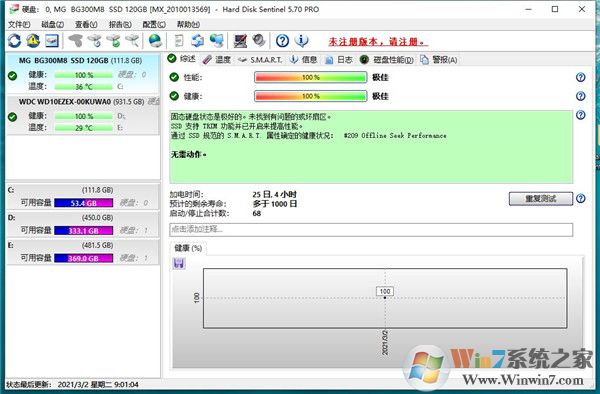This screenshot has height=394, width=600.
Task: Click the disk with clock toolbar icon
Action: click(x=95, y=41)
